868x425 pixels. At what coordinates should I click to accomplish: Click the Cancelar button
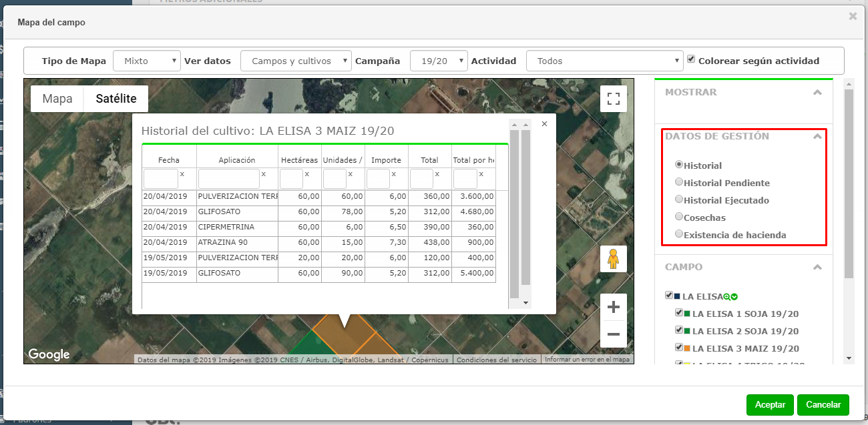tap(823, 405)
